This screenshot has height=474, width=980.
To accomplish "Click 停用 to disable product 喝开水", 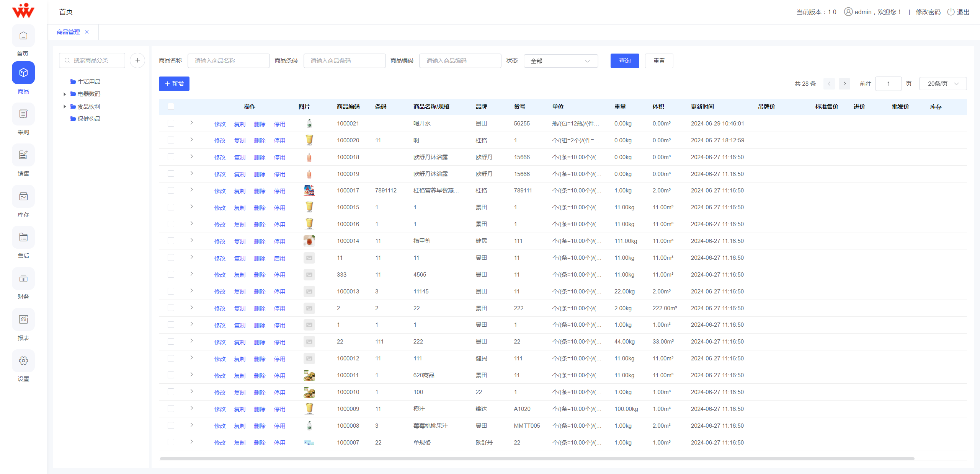I will coord(280,123).
